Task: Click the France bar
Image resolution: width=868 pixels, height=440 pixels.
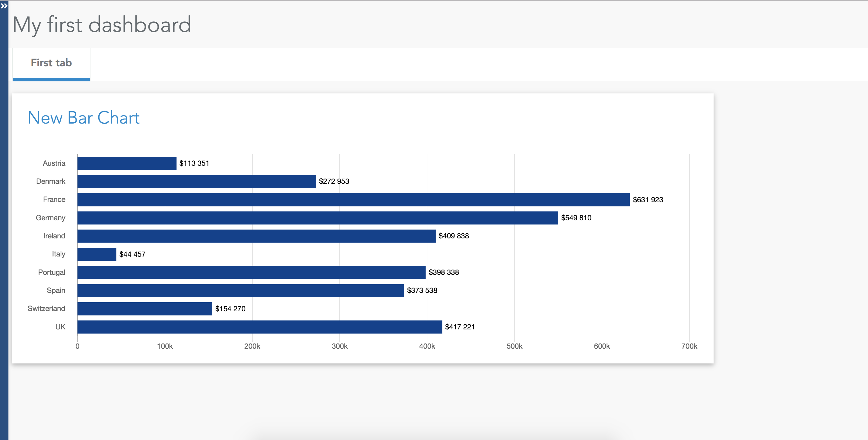Action: [353, 200]
